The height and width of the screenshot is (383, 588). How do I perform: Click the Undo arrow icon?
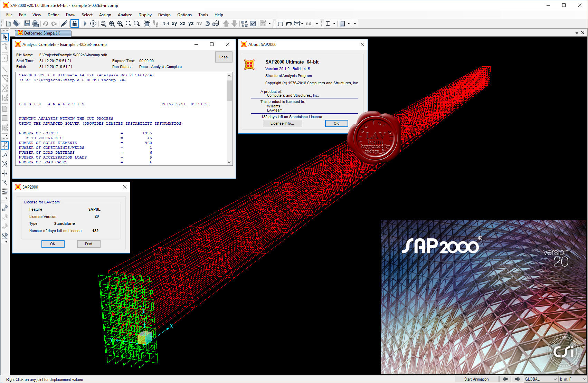click(x=45, y=23)
